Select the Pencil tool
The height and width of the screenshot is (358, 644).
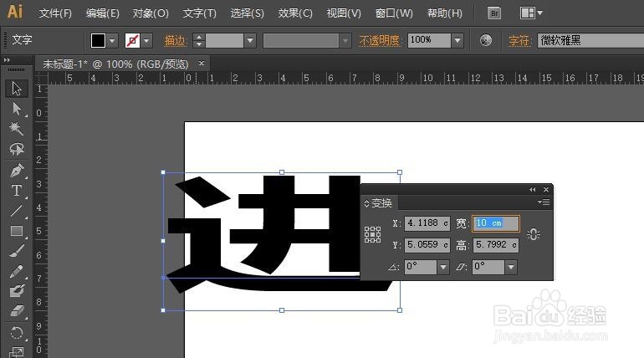17,271
